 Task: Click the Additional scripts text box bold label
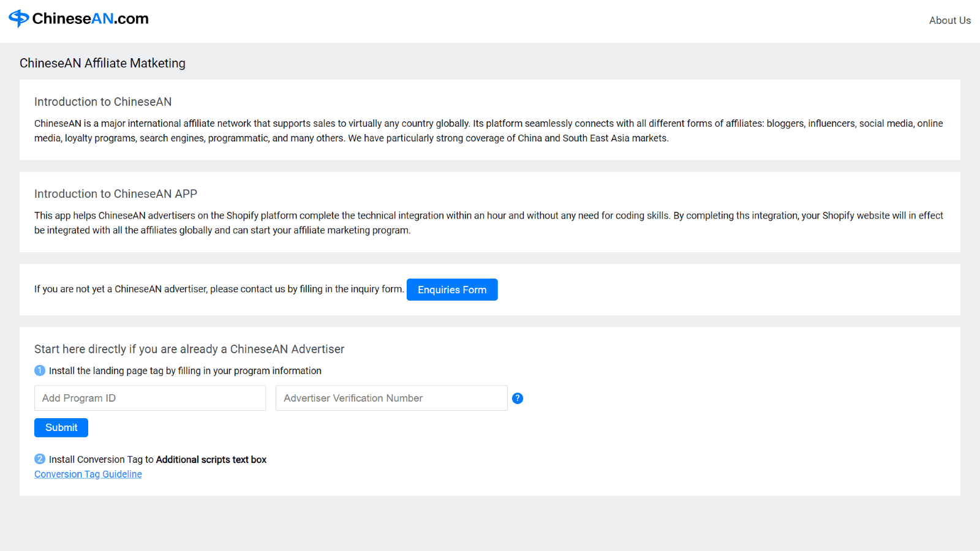point(211,459)
